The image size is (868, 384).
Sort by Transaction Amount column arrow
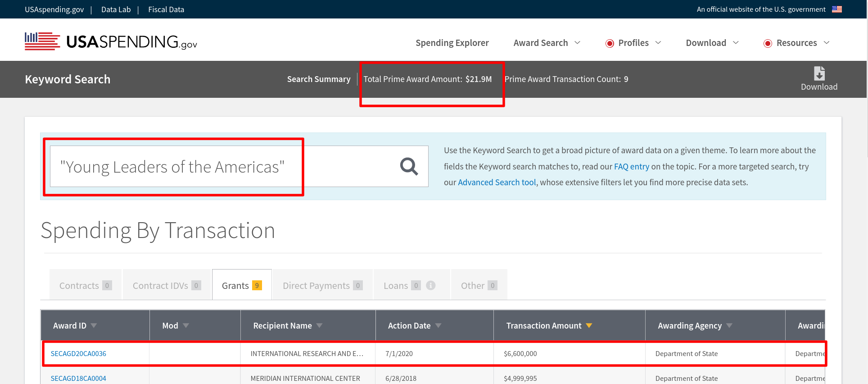pos(589,325)
